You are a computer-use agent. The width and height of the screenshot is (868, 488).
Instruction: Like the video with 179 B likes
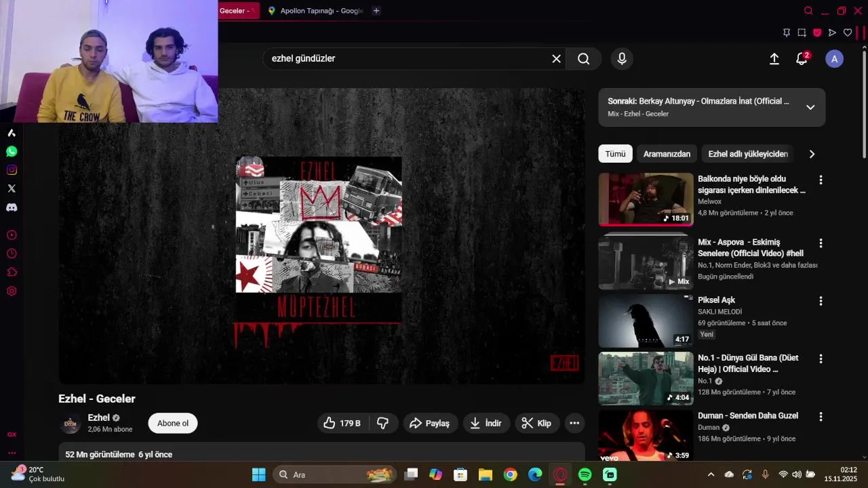point(343,423)
